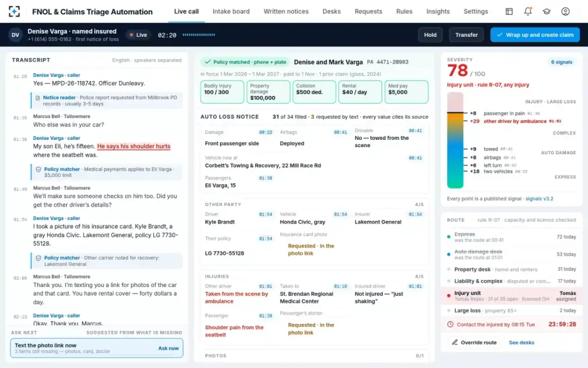Switch to the Live call tab
Image resolution: width=588 pixels, height=368 pixels.
tap(187, 11)
